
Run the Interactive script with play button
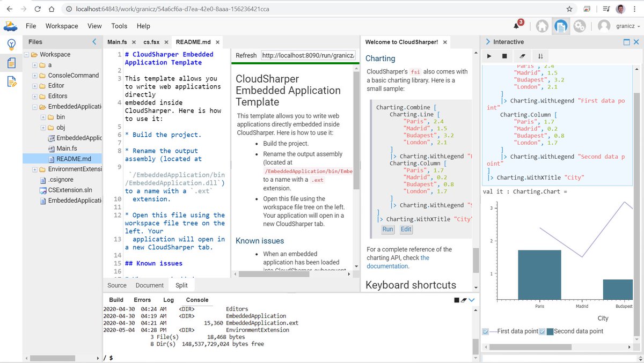(489, 56)
